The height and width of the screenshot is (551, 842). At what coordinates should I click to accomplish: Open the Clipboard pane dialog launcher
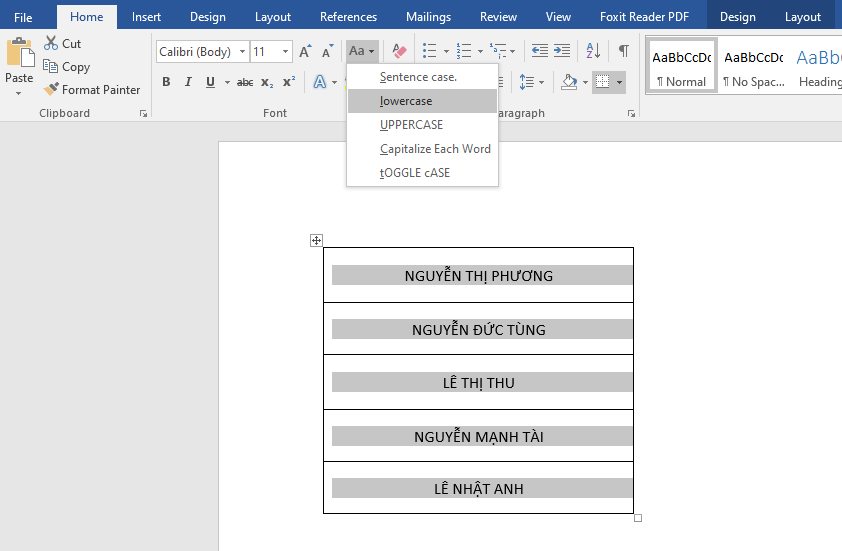143,113
